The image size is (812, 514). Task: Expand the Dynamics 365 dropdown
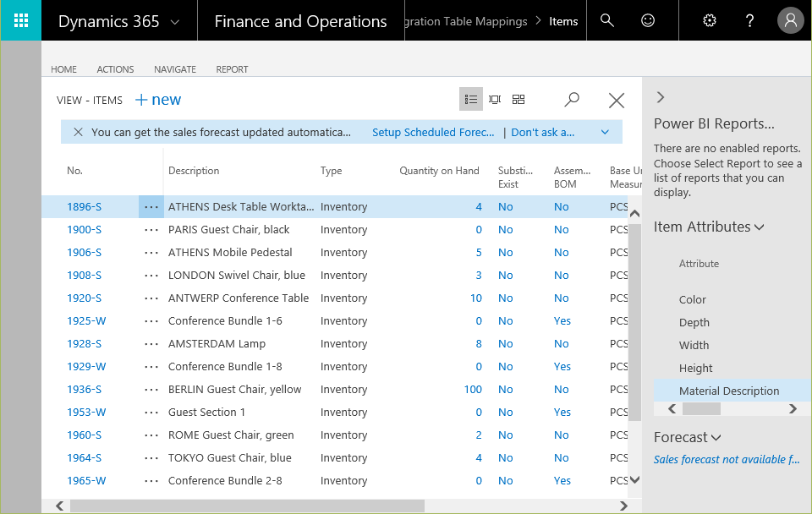(x=175, y=22)
